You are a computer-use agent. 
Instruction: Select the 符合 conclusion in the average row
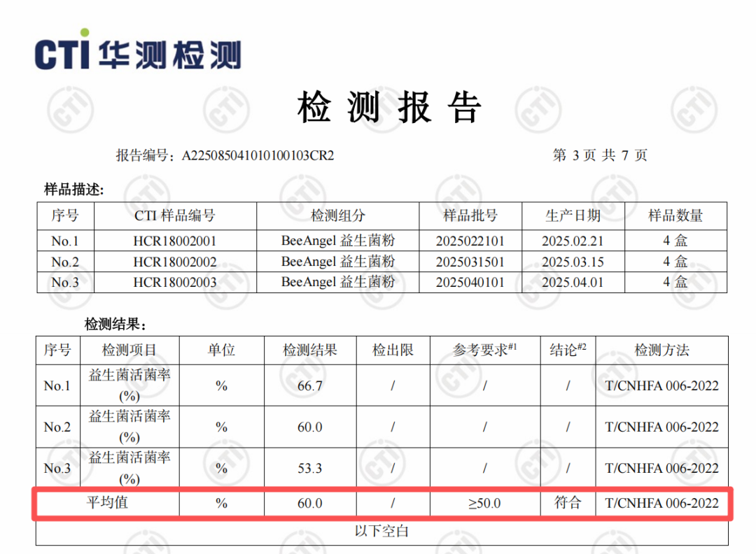568,503
